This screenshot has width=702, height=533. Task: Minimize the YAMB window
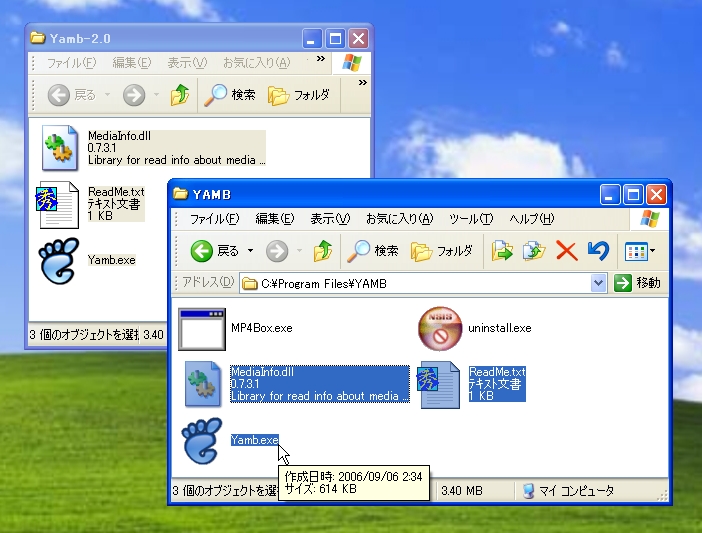pos(610,195)
